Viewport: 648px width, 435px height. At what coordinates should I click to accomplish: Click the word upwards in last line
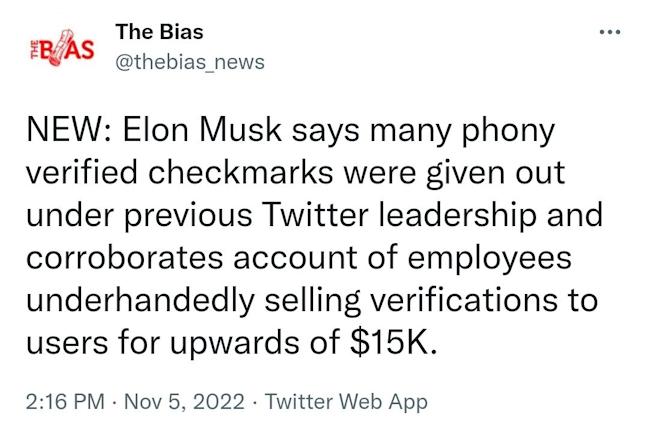tap(234, 345)
